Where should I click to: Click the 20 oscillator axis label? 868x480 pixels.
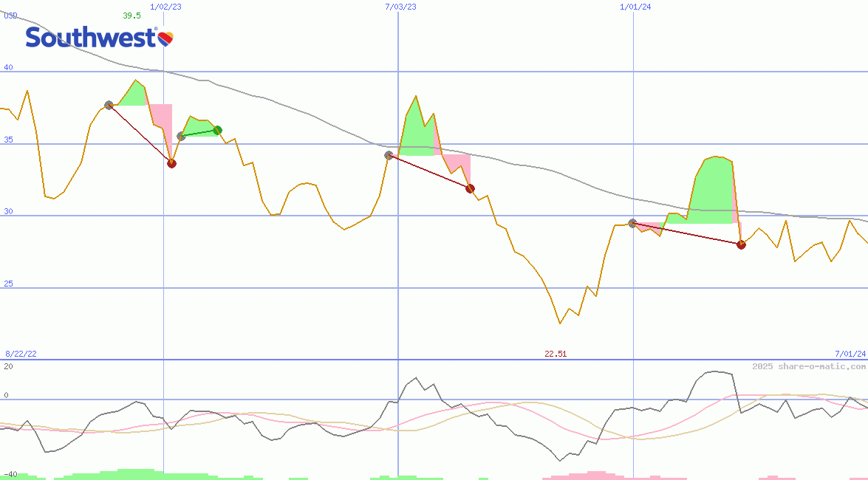pos(8,366)
